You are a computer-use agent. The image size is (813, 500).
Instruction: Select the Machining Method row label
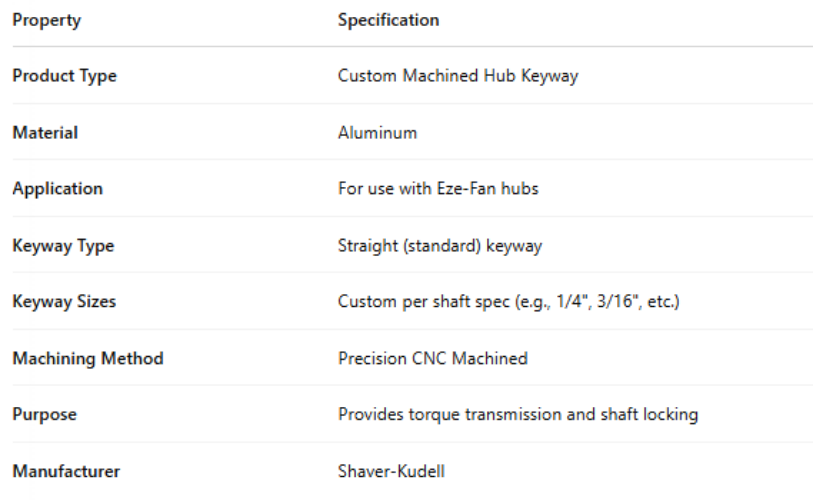88,358
